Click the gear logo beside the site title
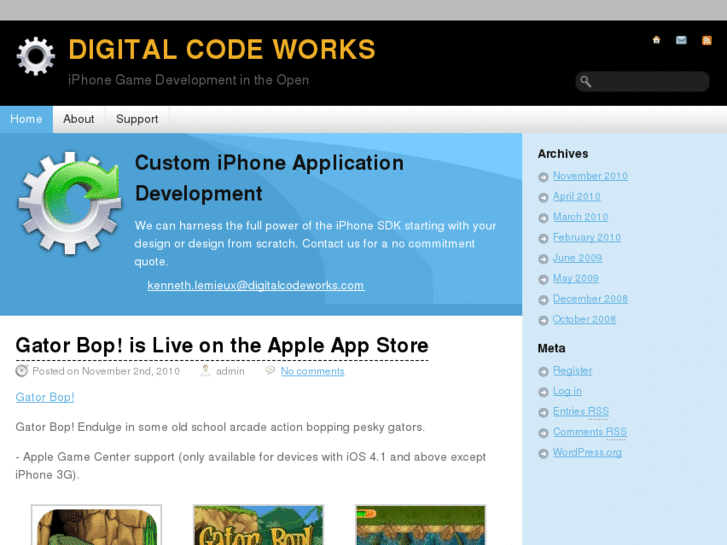 pyautogui.click(x=36, y=56)
